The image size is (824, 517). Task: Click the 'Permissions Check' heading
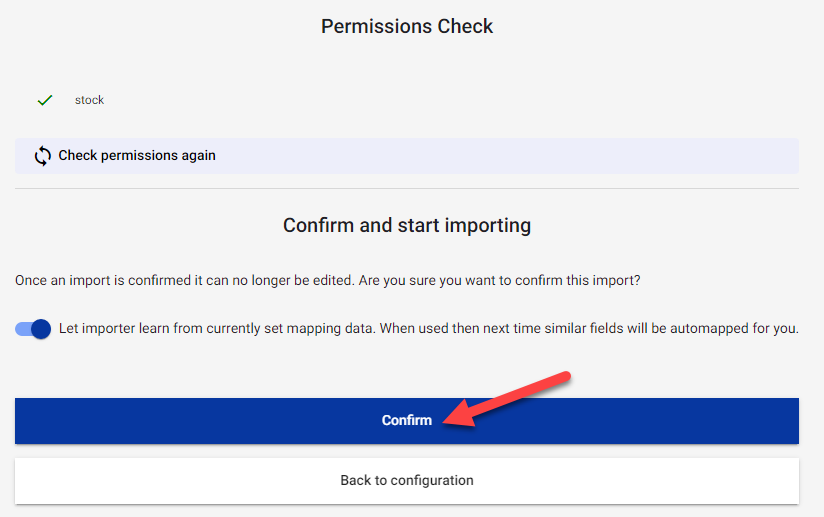tap(407, 26)
